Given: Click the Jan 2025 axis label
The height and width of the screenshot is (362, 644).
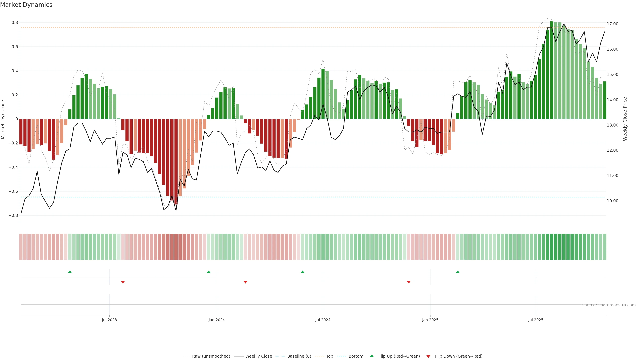Looking at the screenshot, I should pyautogui.click(x=430, y=320).
